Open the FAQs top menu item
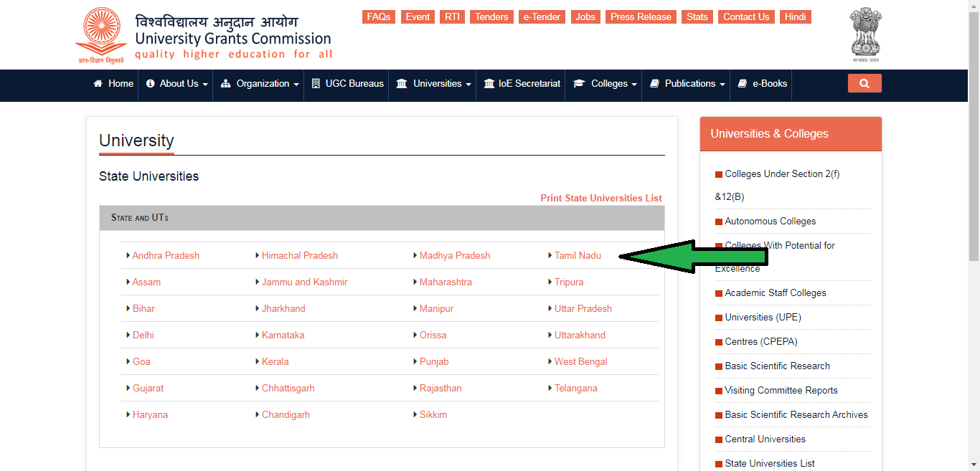 [x=379, y=16]
